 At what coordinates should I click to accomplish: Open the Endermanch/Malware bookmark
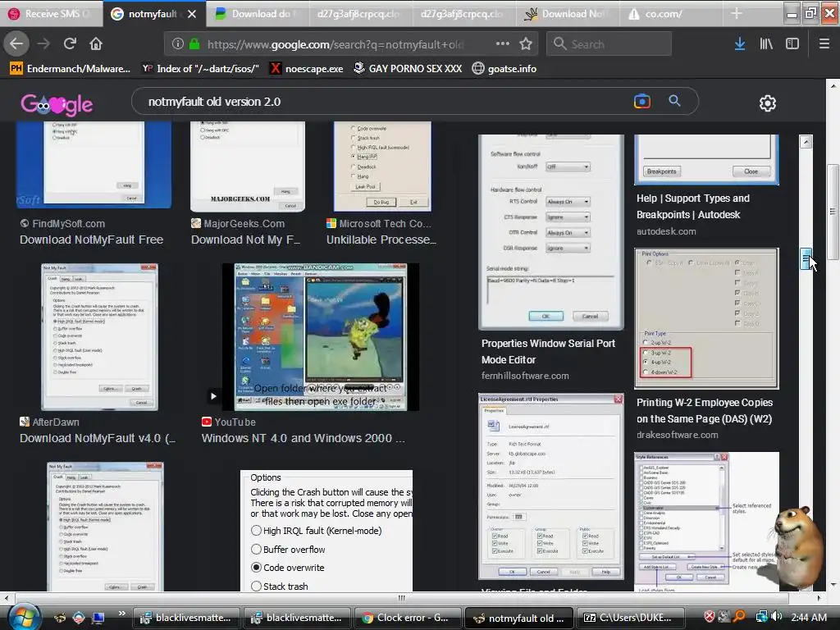71,69
